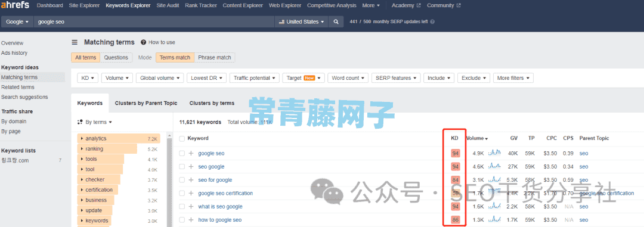Select Phrase match mode
This screenshot has width=644, height=227.
pos(215,57)
